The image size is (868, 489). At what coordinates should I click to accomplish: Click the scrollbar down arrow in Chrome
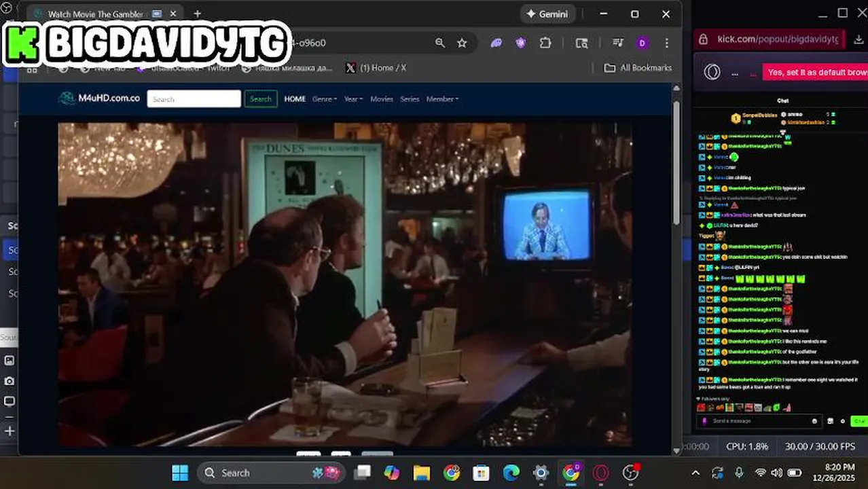tap(676, 450)
